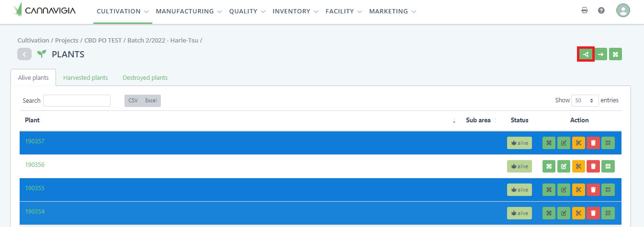Go back using the left chevron button
The width and height of the screenshot is (644, 227).
[x=24, y=54]
